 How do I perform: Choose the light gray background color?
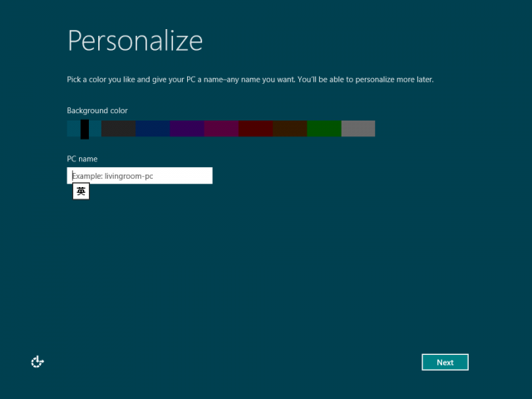point(358,129)
